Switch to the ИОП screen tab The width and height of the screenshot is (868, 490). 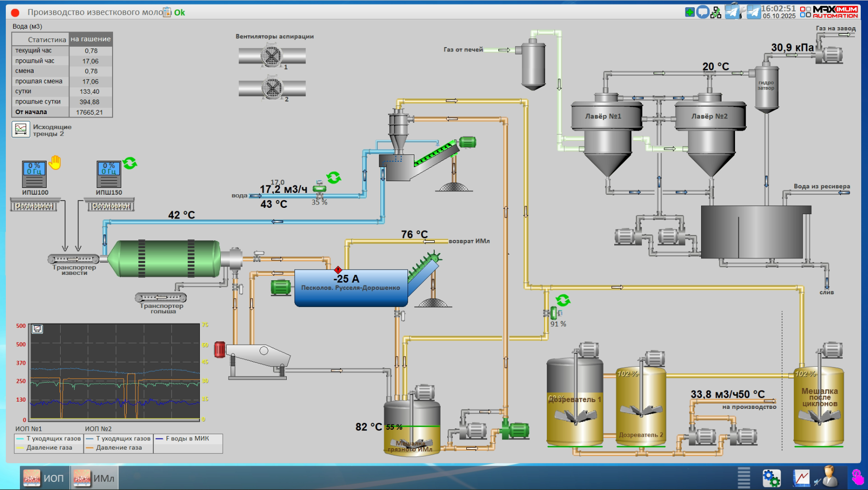pos(44,478)
